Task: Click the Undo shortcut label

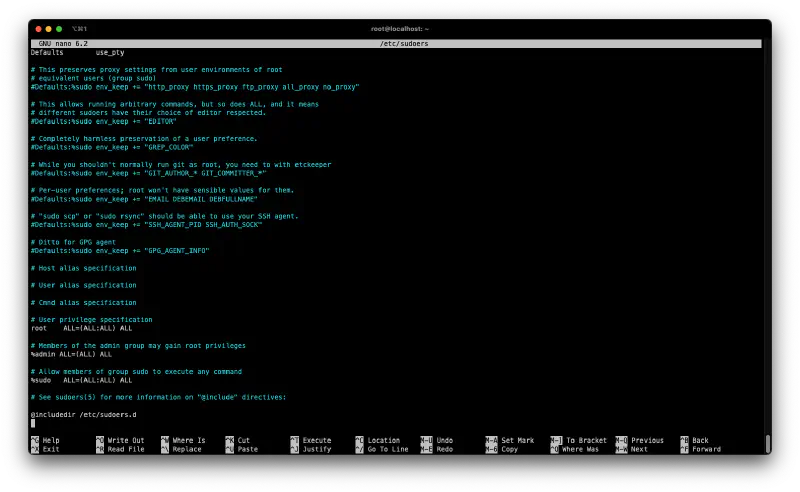Action: [437, 440]
